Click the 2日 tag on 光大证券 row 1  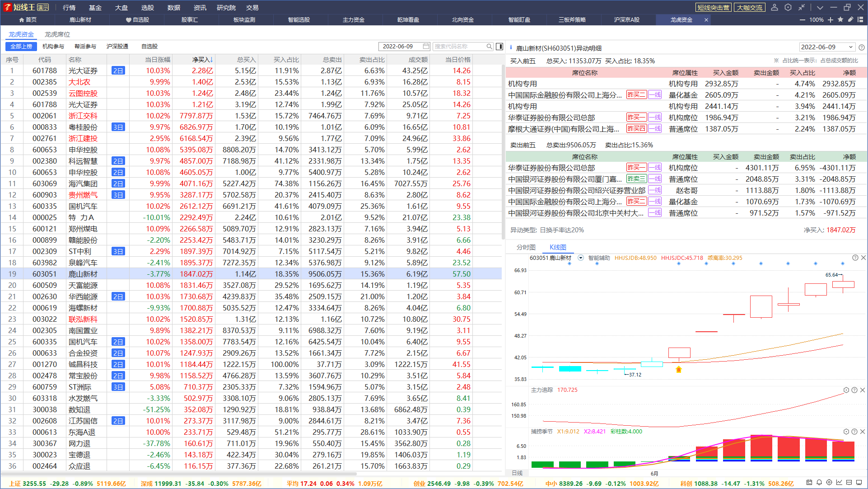click(x=118, y=71)
